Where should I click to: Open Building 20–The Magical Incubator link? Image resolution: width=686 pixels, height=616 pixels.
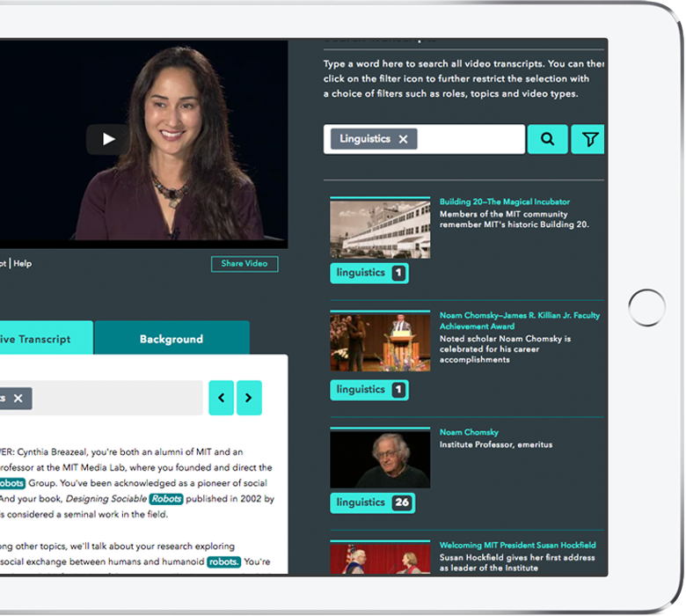505,202
